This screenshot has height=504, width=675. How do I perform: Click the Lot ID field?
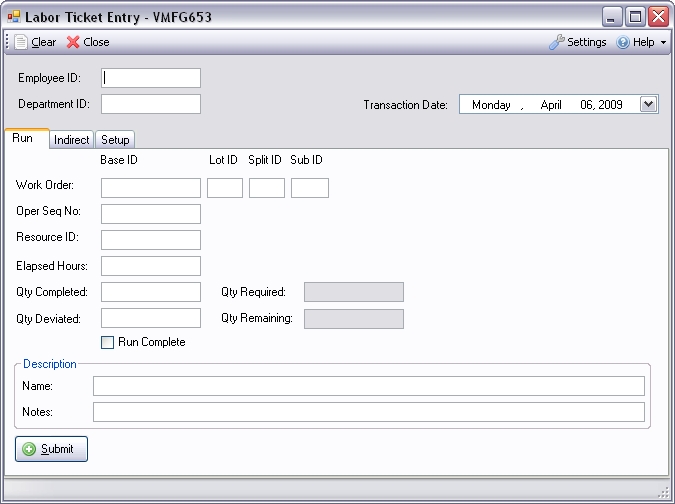[225, 188]
